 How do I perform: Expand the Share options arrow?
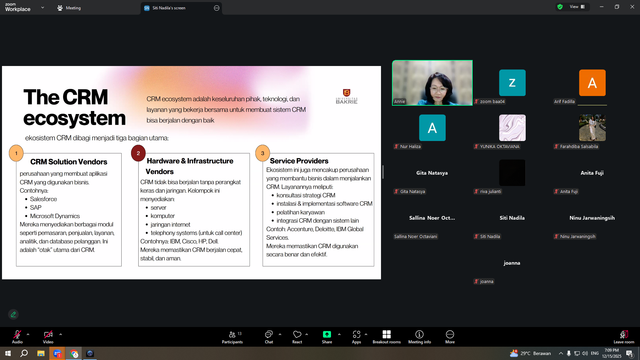coord(339,334)
